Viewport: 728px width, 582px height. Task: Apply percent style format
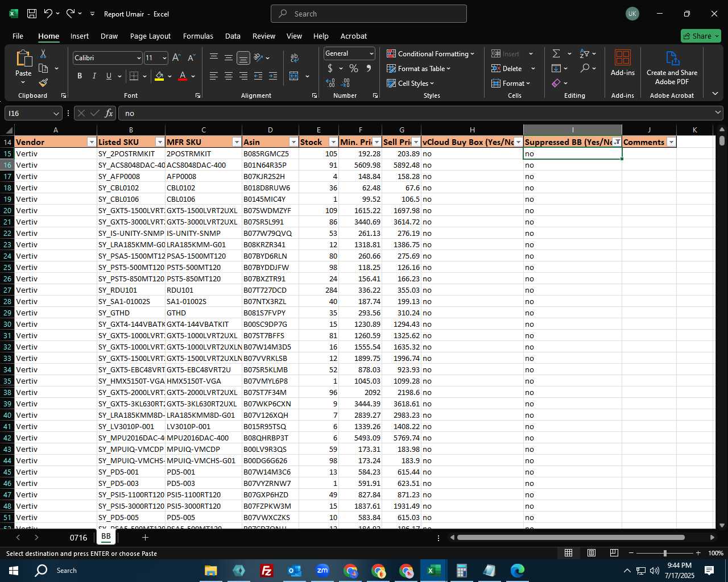tap(354, 68)
